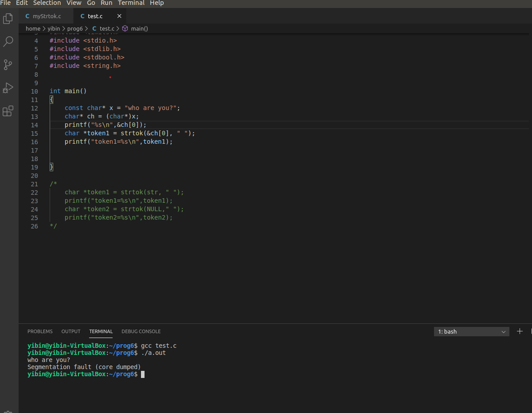The height and width of the screenshot is (413, 532).
Task: Click the 'test.c' breadcrumb segment
Action: pyautogui.click(x=107, y=28)
